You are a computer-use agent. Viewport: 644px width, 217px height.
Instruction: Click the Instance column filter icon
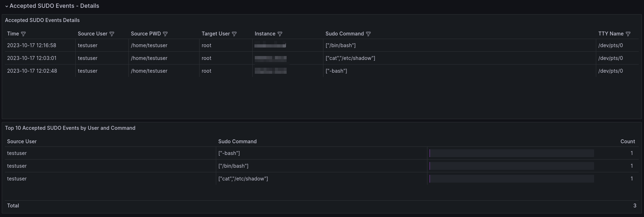[x=280, y=34]
